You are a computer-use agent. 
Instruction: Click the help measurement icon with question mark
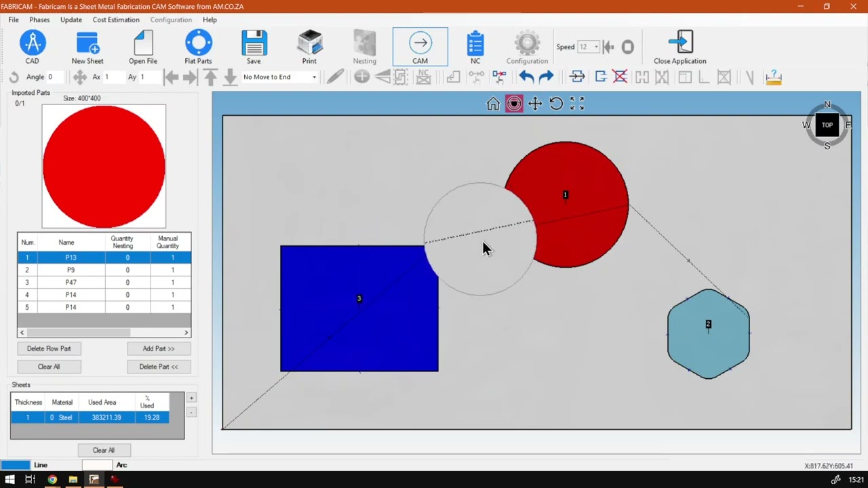(773, 77)
